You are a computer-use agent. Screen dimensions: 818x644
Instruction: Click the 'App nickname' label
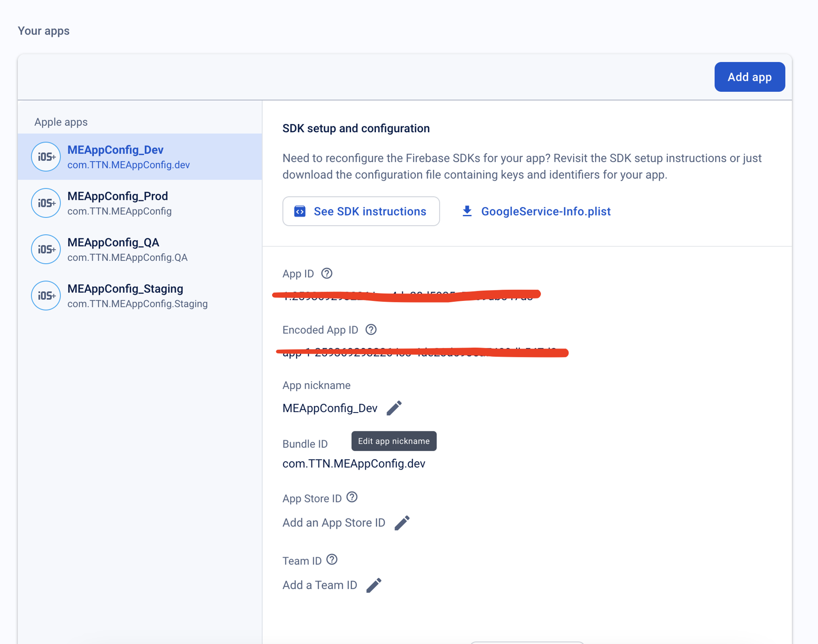click(316, 385)
